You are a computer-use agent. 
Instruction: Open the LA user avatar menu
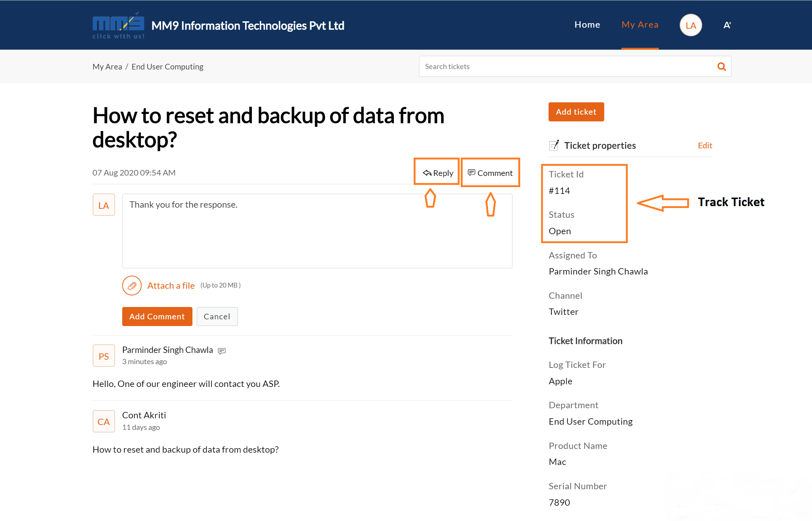(690, 25)
